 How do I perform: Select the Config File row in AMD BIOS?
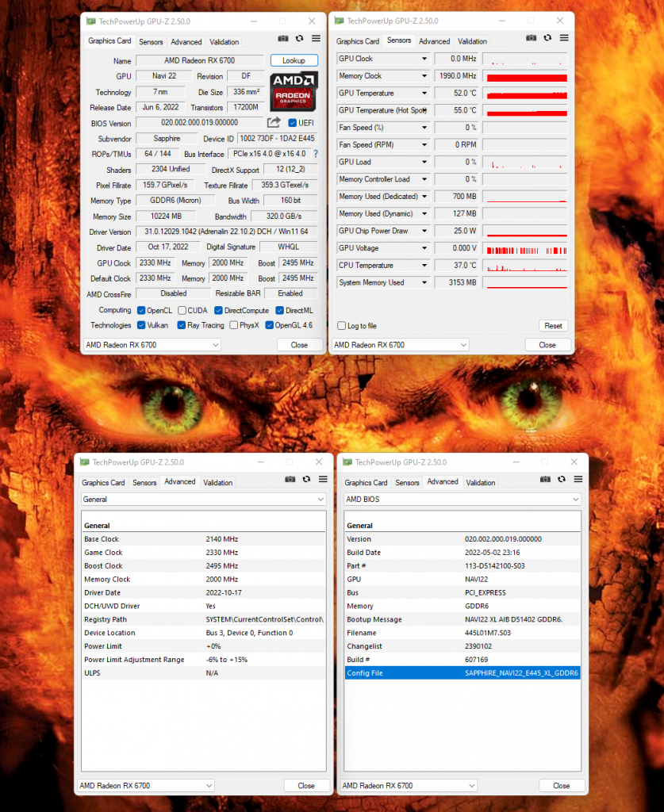pyautogui.click(x=462, y=672)
